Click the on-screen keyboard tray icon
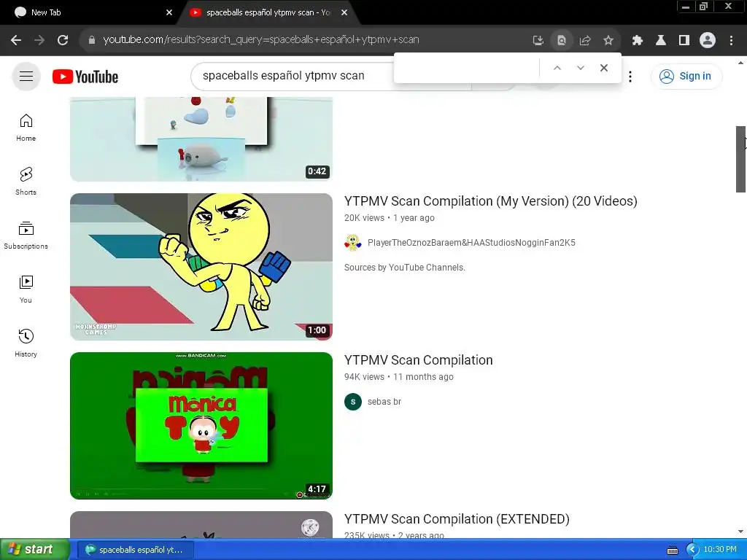 point(672,550)
